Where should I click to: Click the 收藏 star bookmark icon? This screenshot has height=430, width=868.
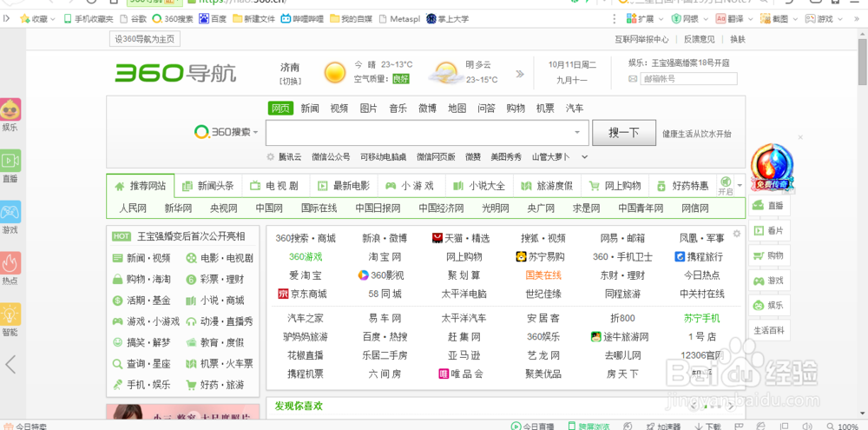coord(25,19)
